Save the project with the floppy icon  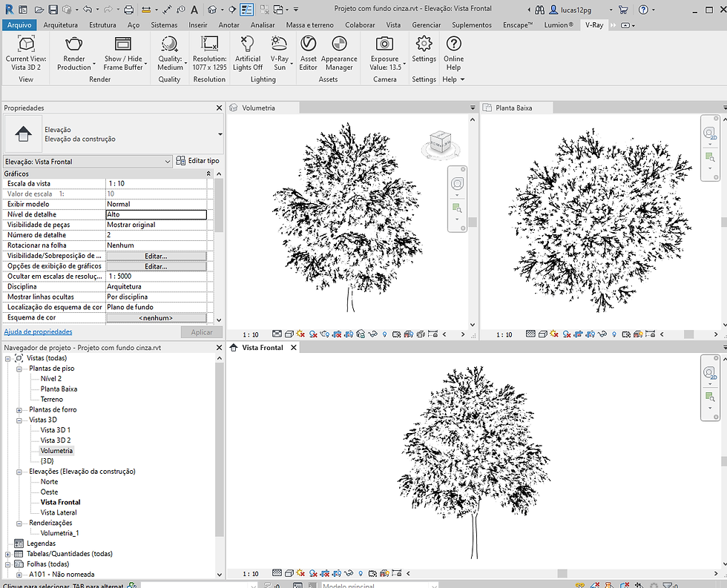point(53,9)
